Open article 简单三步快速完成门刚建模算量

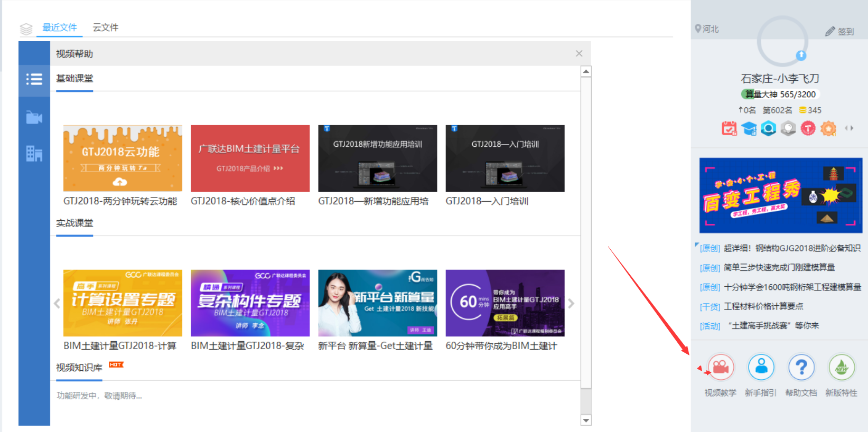pyautogui.click(x=779, y=267)
